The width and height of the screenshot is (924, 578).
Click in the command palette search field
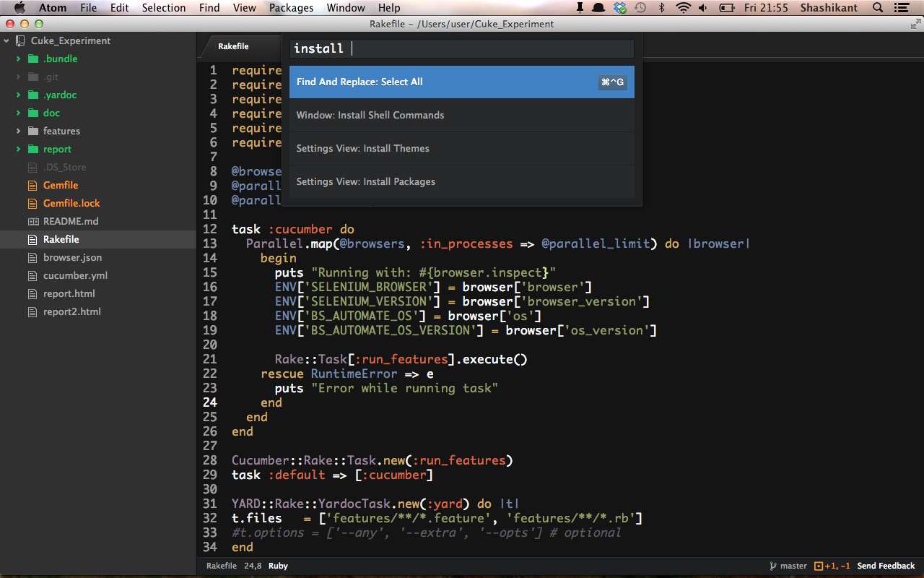tap(462, 48)
